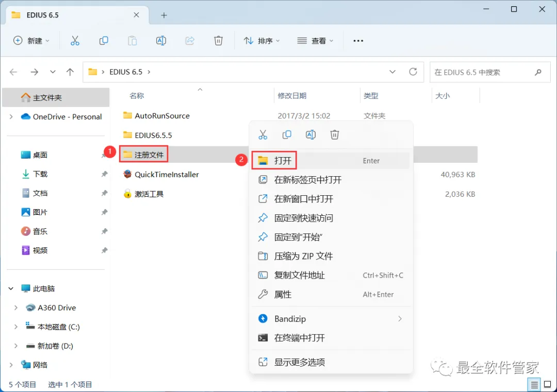Image resolution: width=557 pixels, height=392 pixels.
Task: Expand address bar history dropdown
Action: [x=392, y=72]
